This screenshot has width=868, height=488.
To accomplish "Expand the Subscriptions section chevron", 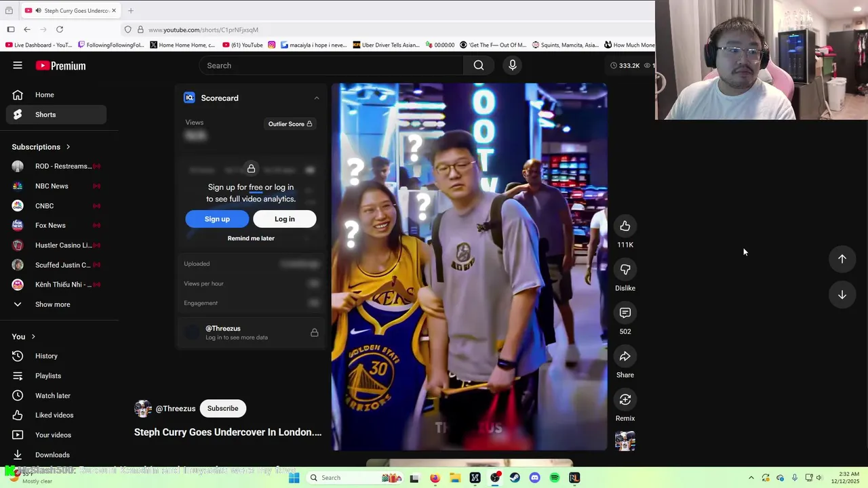I will [x=68, y=147].
